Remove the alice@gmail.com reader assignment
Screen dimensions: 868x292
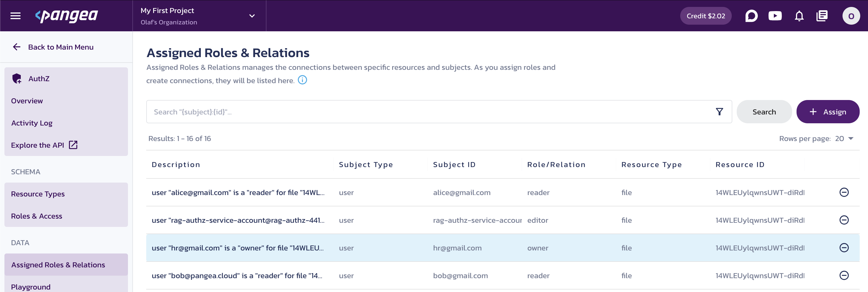coord(844,192)
